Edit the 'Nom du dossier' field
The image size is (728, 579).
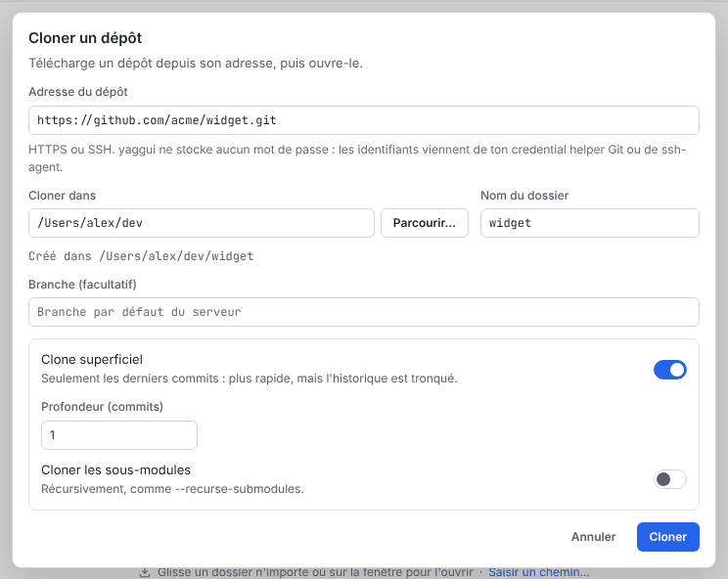[x=590, y=223]
